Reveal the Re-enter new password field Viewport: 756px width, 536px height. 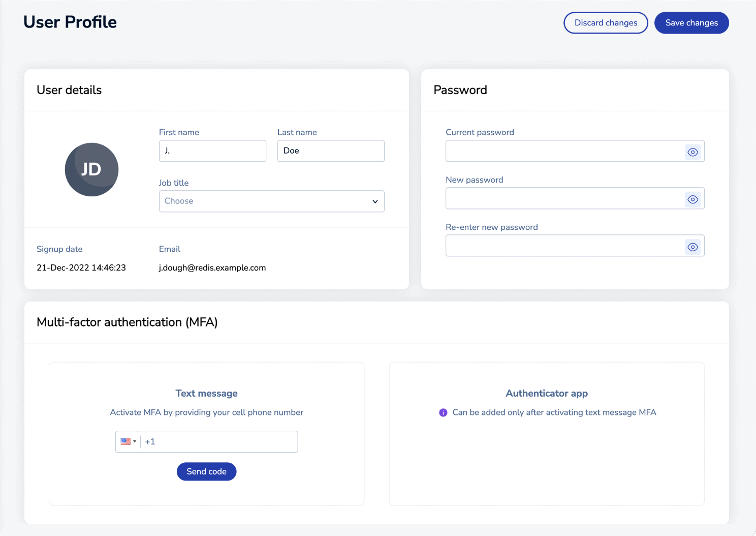click(x=692, y=247)
